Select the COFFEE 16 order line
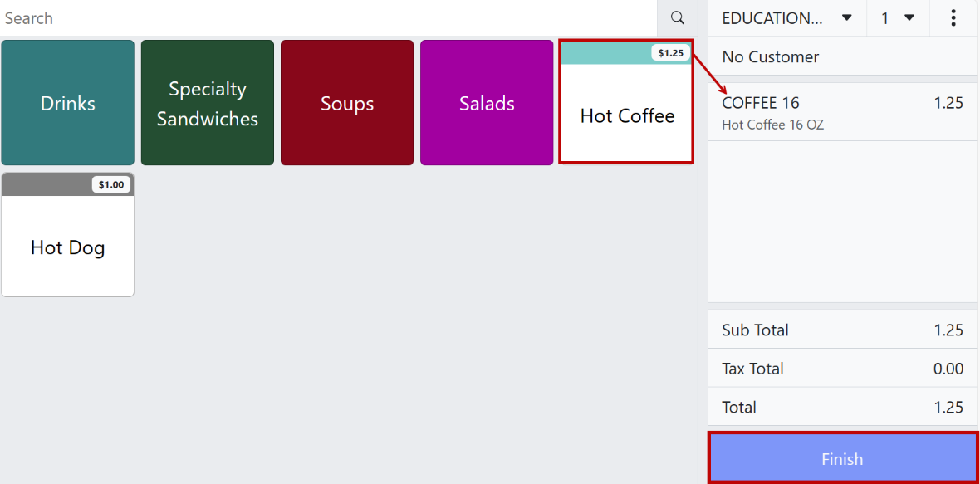This screenshot has width=980, height=484. tap(842, 112)
